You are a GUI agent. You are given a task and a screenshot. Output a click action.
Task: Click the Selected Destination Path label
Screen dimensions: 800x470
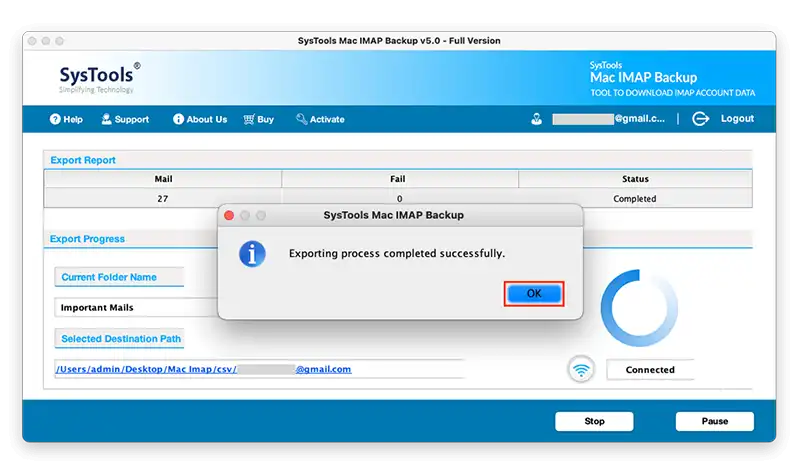(x=119, y=339)
